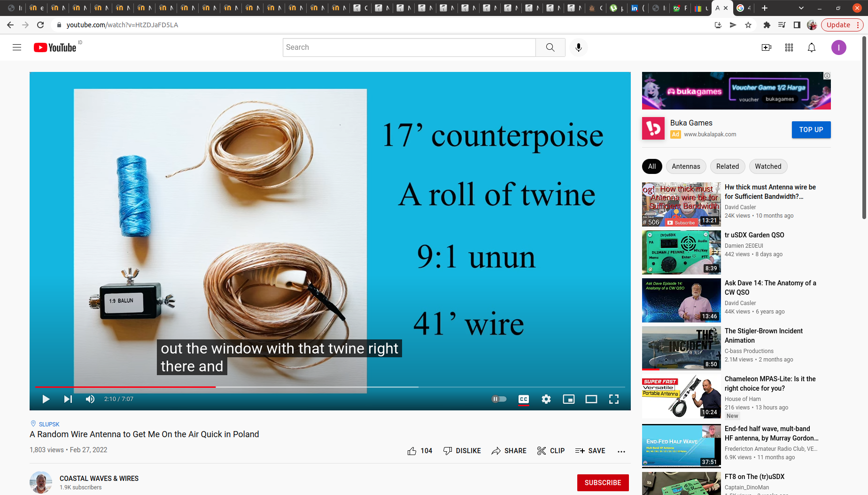Skip to the next video
Screen dimensions: 868x495
(x=68, y=399)
